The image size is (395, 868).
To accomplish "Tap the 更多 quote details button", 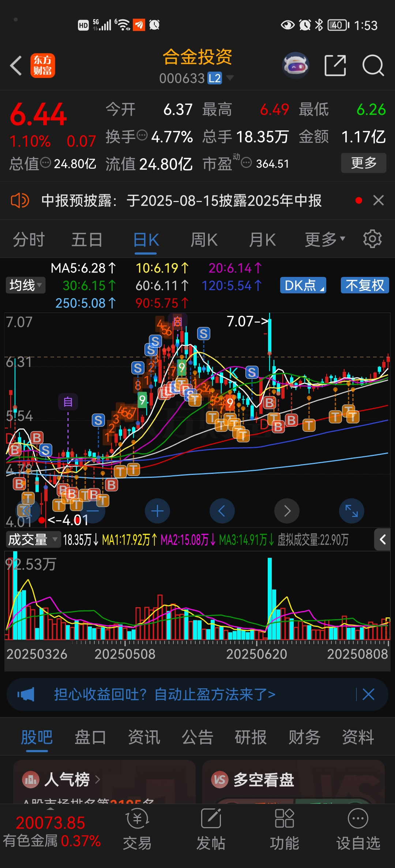I will pyautogui.click(x=364, y=163).
